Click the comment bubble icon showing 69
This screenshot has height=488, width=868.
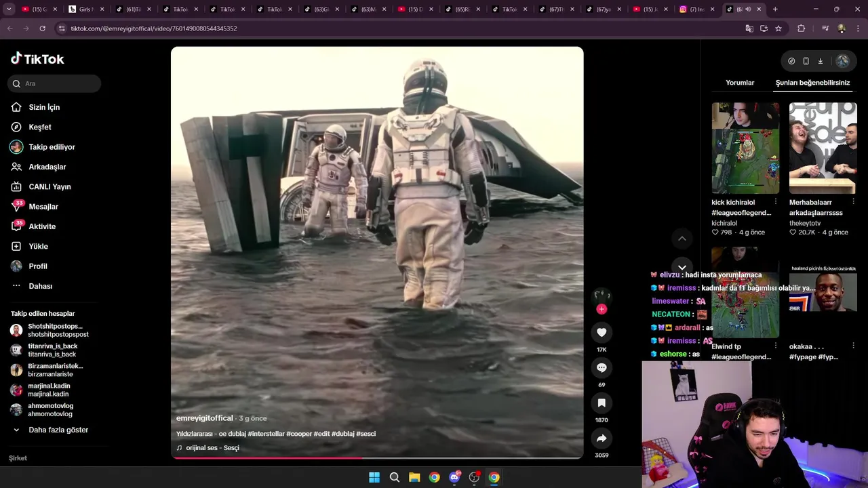coord(601,367)
